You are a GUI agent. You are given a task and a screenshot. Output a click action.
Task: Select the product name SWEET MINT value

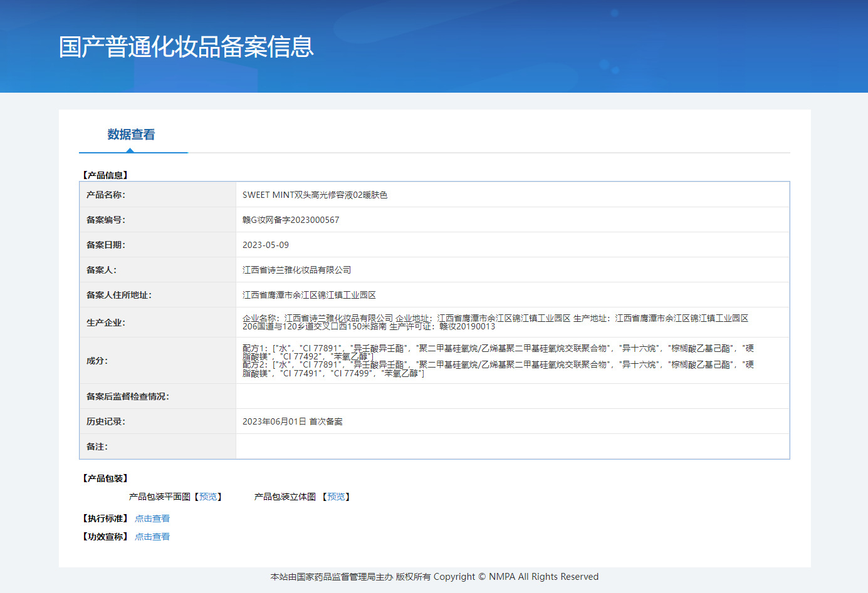315,195
